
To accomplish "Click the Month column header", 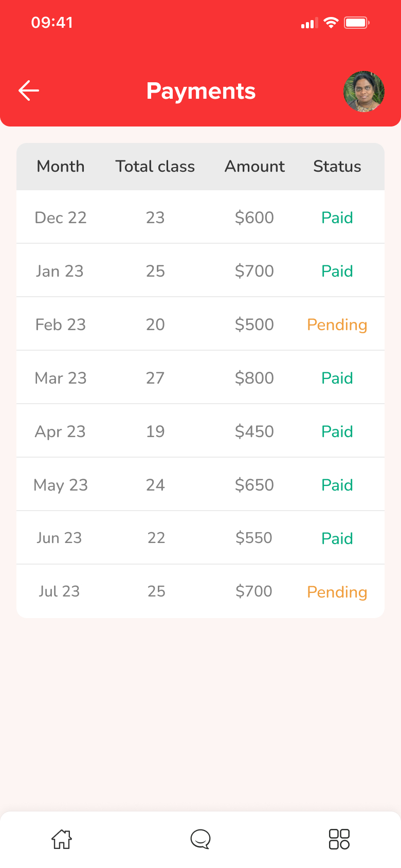I will 61,167.
